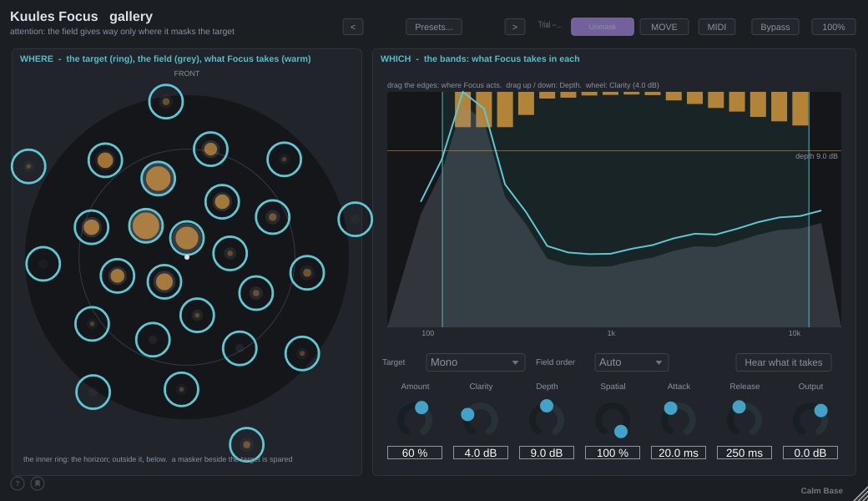This screenshot has width=868, height=501.
Task: Go to next preset with > arrow
Action: 515,27
